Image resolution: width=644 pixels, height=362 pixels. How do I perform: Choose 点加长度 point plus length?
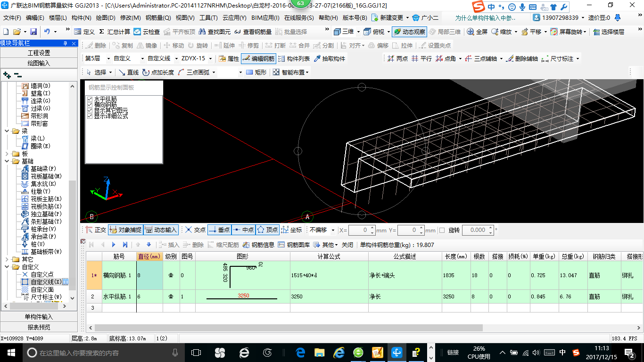158,72
